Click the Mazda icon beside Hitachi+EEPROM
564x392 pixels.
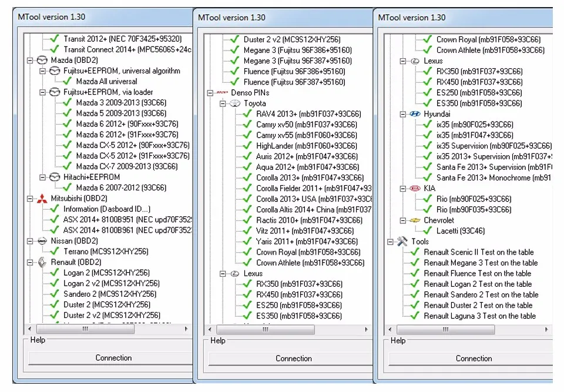[x=55, y=177]
